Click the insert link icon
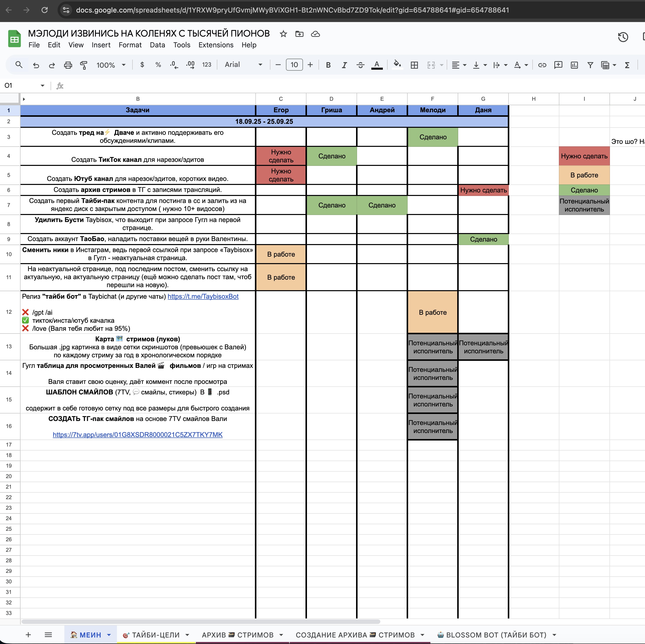645x644 pixels. pyautogui.click(x=542, y=65)
